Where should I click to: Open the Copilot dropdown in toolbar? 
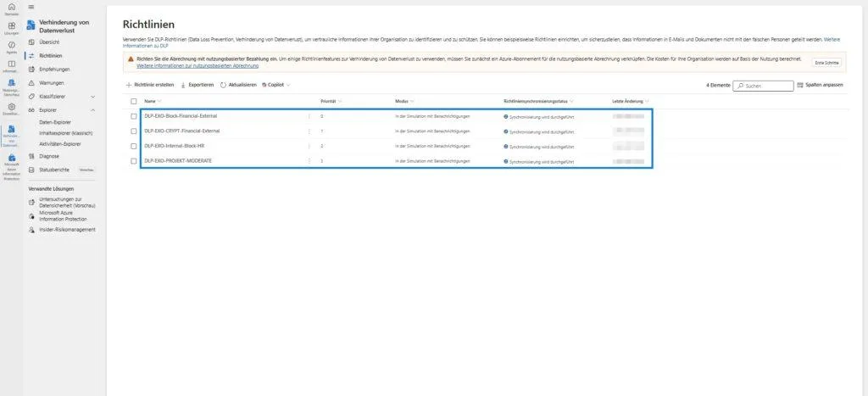click(276, 86)
